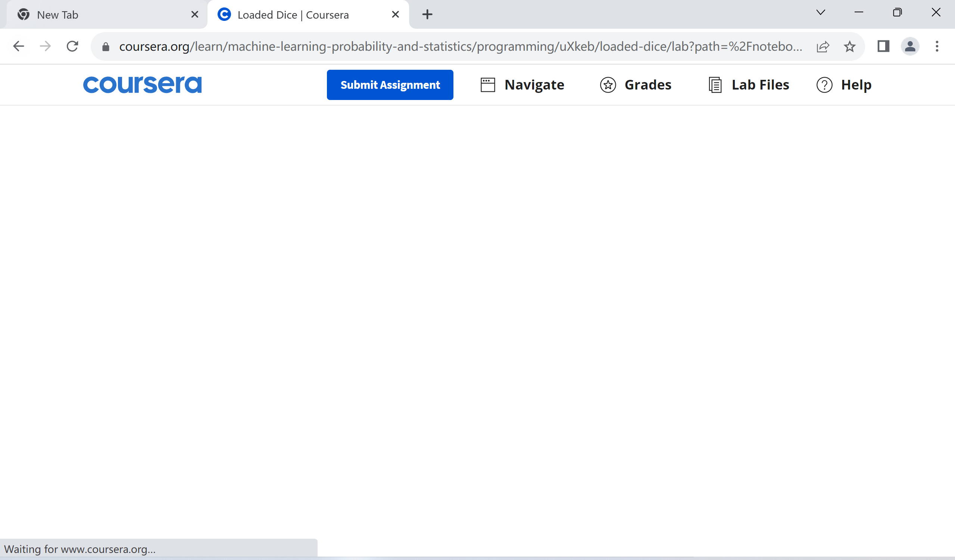Open Lab Files
This screenshot has height=560, width=955.
[759, 84]
